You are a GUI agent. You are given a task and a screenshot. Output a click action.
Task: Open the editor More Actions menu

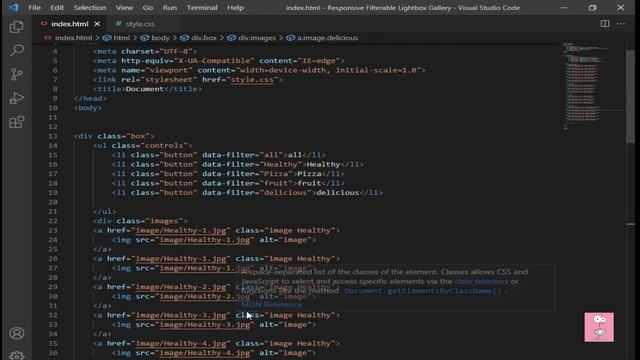tap(621, 24)
